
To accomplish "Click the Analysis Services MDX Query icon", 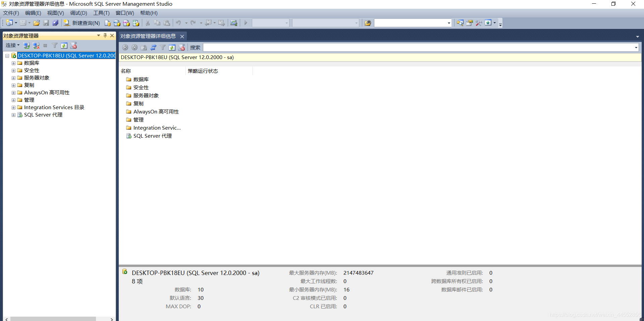I will point(117,23).
